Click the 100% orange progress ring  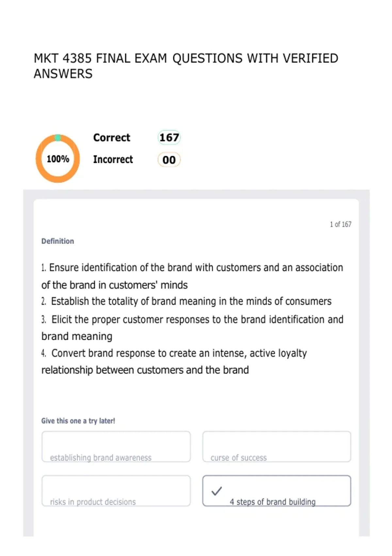click(x=58, y=159)
